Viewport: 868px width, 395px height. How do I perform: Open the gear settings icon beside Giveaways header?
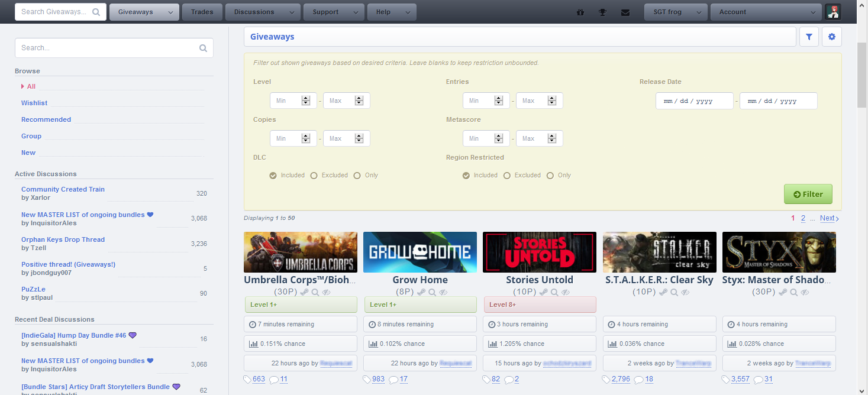832,37
